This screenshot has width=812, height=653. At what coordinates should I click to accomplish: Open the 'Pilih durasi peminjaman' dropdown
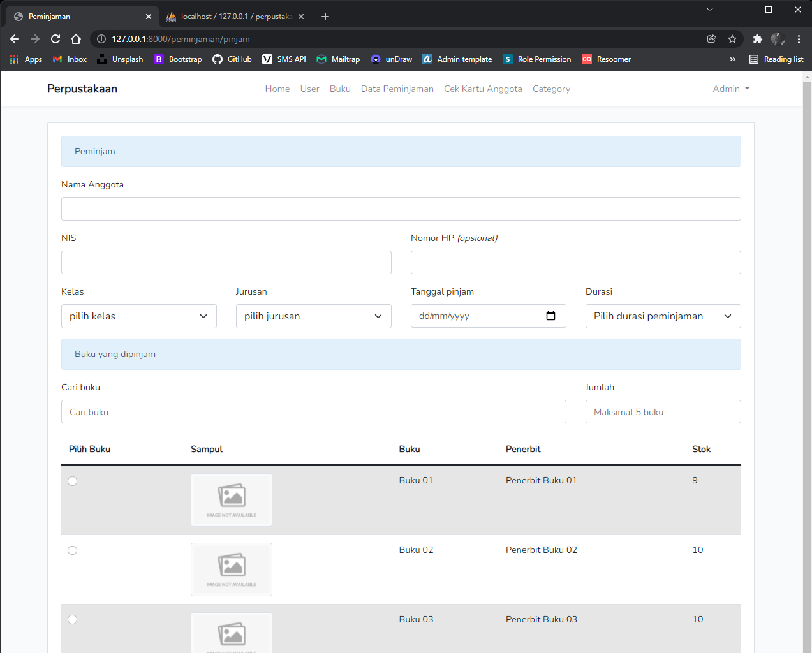pos(663,316)
